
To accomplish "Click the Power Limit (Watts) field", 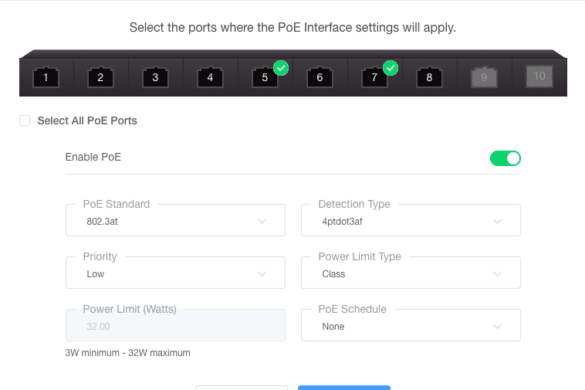I will (x=175, y=325).
